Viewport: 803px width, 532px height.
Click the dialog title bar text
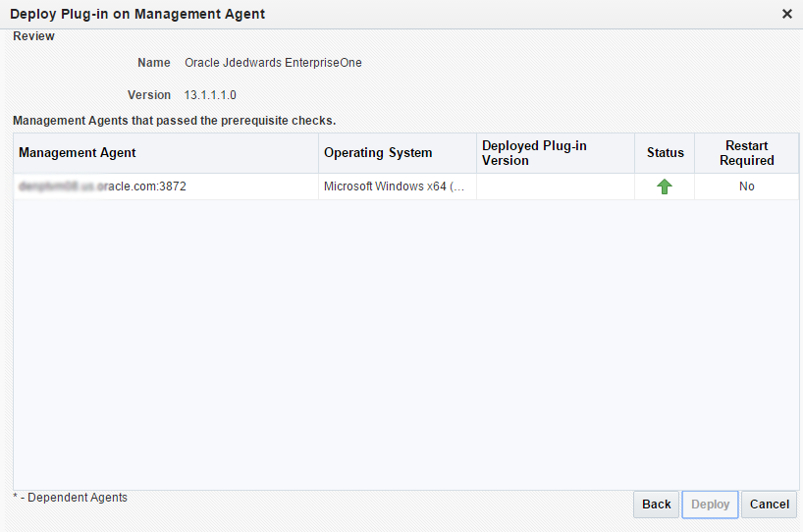tap(137, 14)
